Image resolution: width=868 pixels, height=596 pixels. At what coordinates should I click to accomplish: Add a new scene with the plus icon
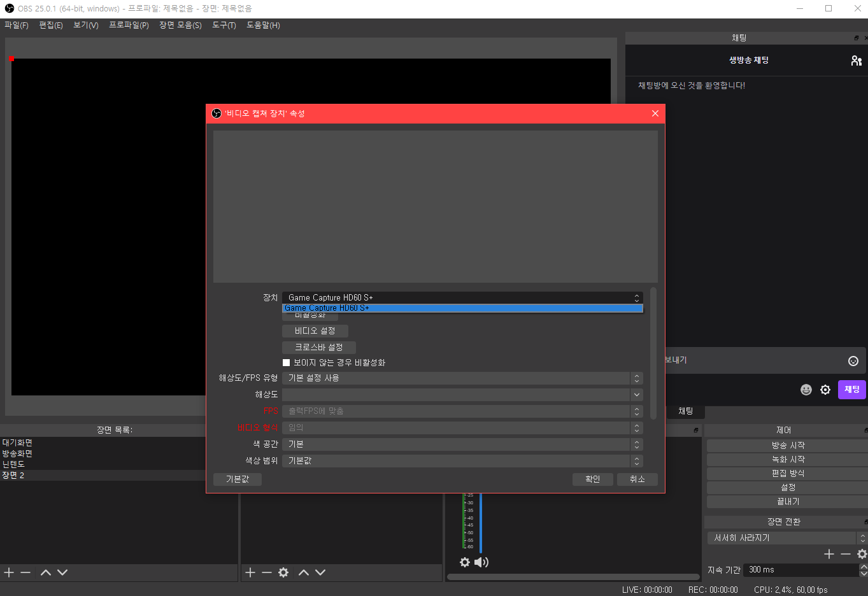tap(9, 572)
